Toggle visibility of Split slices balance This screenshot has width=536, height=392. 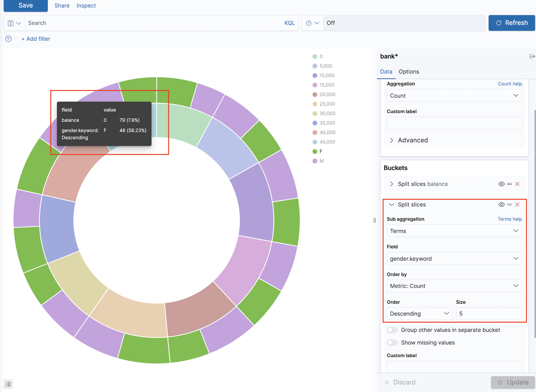[501, 184]
